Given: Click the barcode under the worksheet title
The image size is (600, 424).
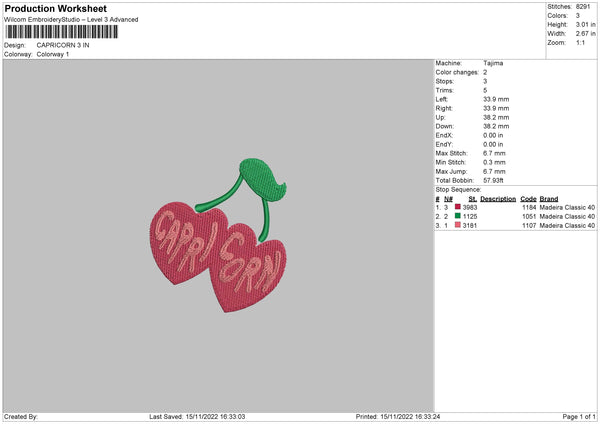Looking at the screenshot, I should tap(62, 32).
